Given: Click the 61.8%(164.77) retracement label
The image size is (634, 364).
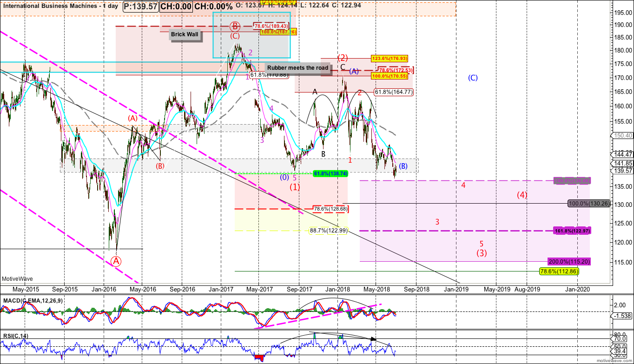Looking at the screenshot, I should tap(394, 92).
